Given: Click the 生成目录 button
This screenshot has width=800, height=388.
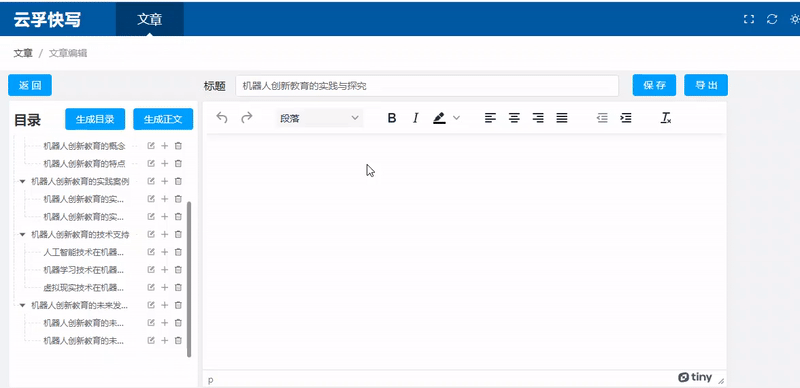Looking at the screenshot, I should pos(95,119).
